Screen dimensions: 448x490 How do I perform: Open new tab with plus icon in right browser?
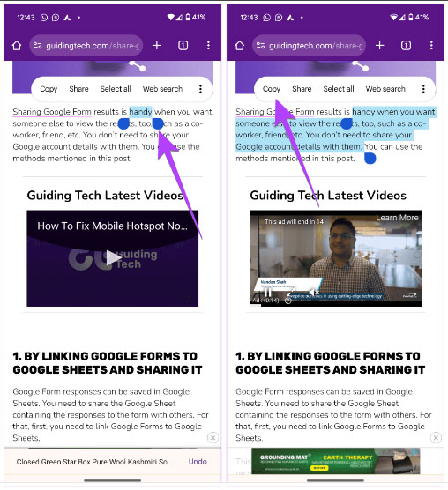click(379, 46)
